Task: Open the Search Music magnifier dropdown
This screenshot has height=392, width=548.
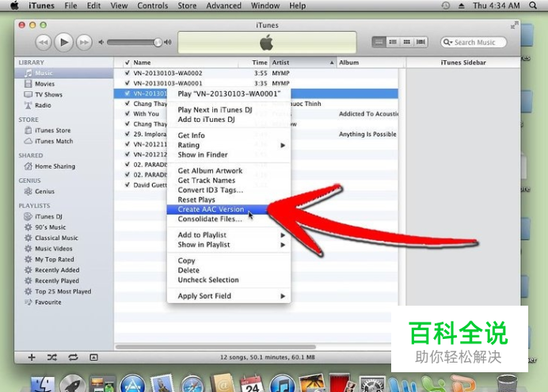Action: [x=447, y=42]
